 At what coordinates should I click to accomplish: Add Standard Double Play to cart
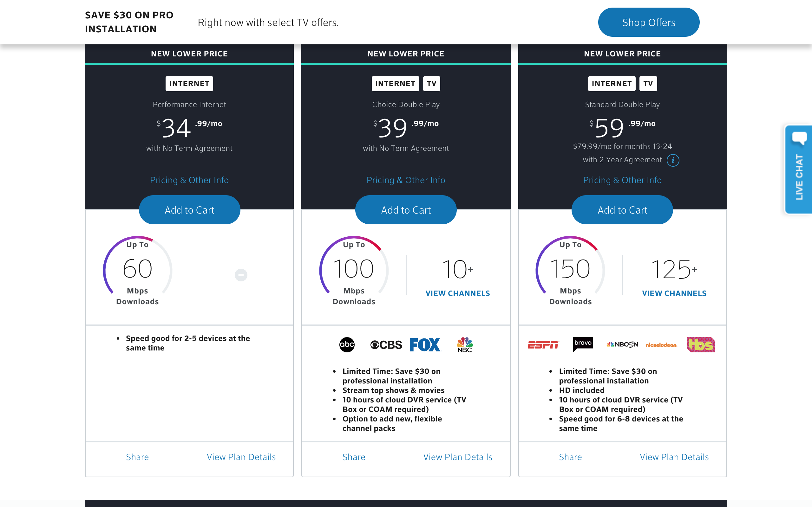tap(622, 210)
